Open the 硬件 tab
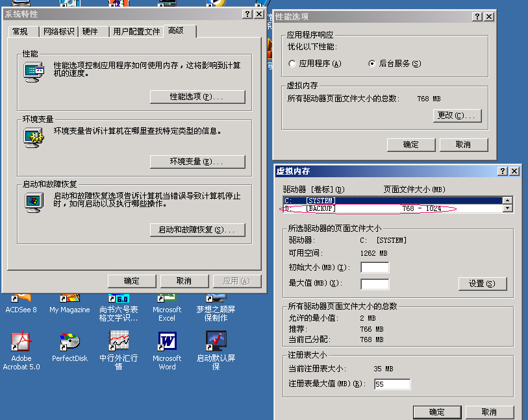 point(94,32)
